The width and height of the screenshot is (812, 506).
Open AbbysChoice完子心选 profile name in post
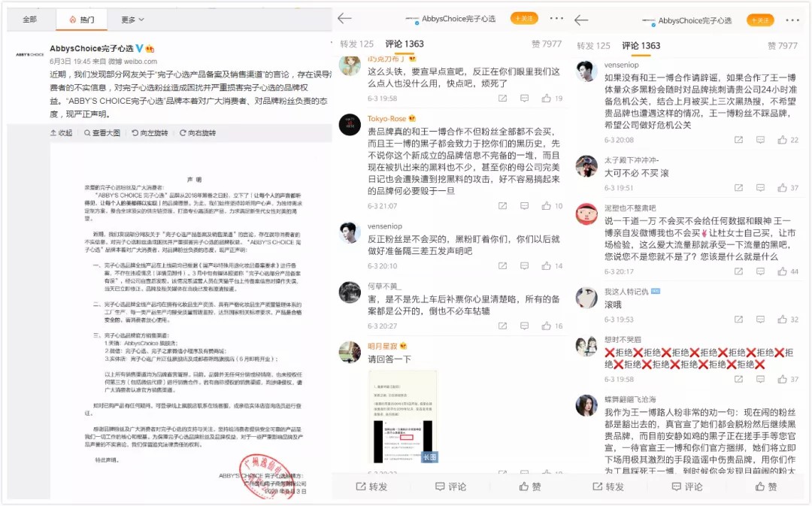pyautogui.click(x=91, y=48)
